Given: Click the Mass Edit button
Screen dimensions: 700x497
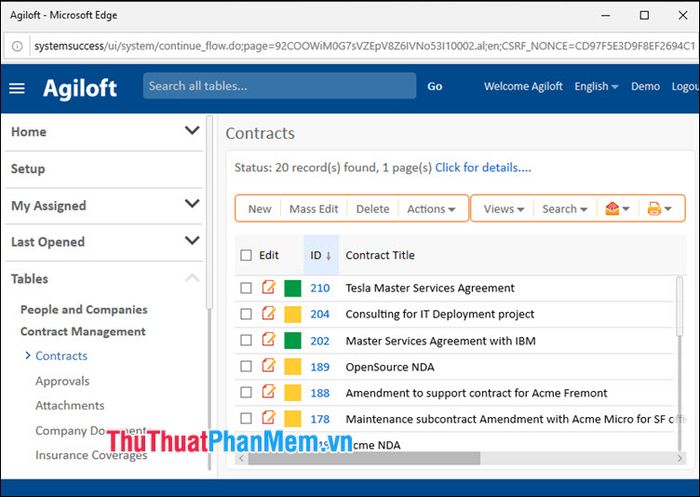Looking at the screenshot, I should tap(313, 209).
